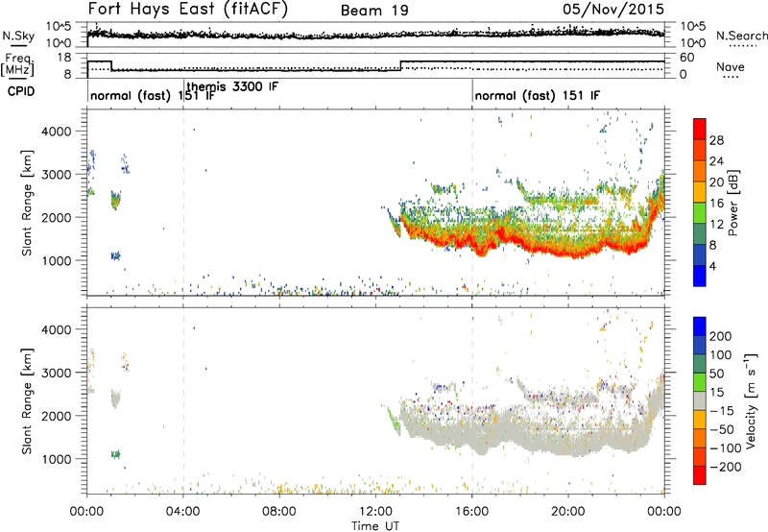Click the '28' power colorbar tick
The image size is (768, 532).
pos(716,140)
